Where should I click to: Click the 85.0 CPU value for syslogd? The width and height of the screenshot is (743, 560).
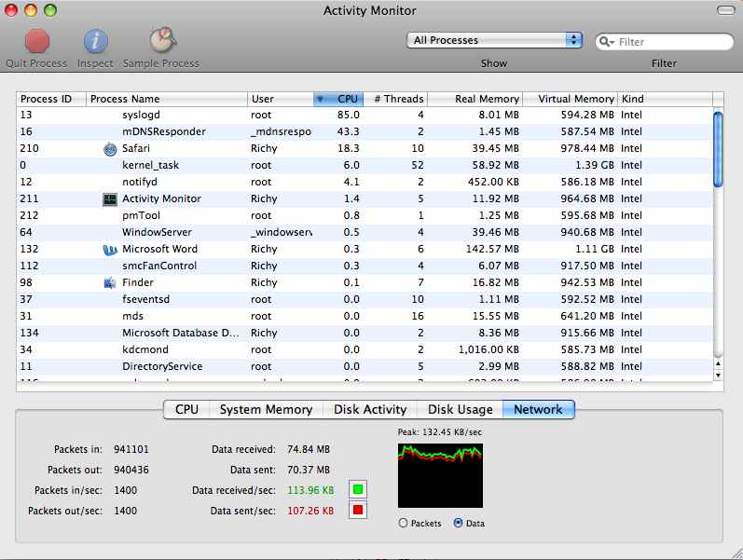click(349, 116)
